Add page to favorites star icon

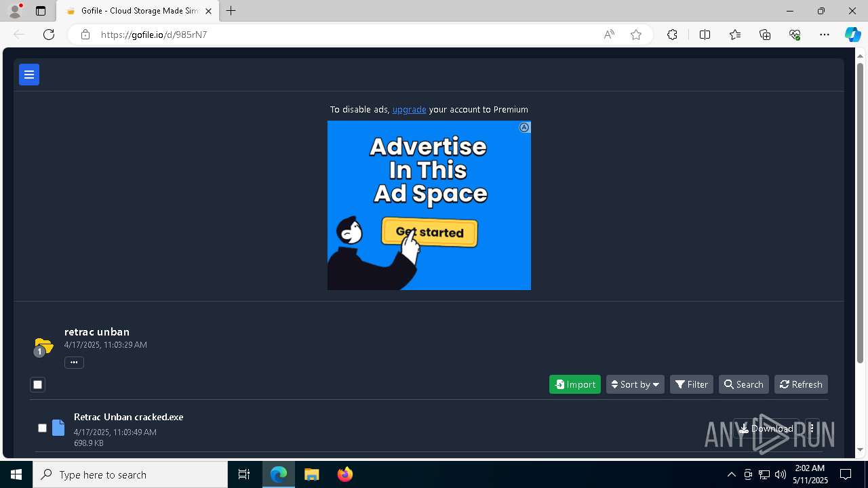click(x=636, y=35)
